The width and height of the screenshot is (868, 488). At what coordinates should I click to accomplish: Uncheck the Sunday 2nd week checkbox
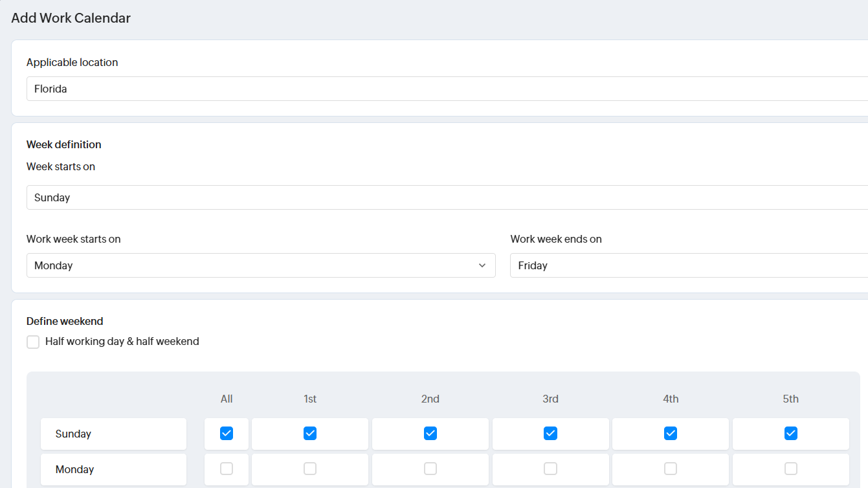(430, 434)
